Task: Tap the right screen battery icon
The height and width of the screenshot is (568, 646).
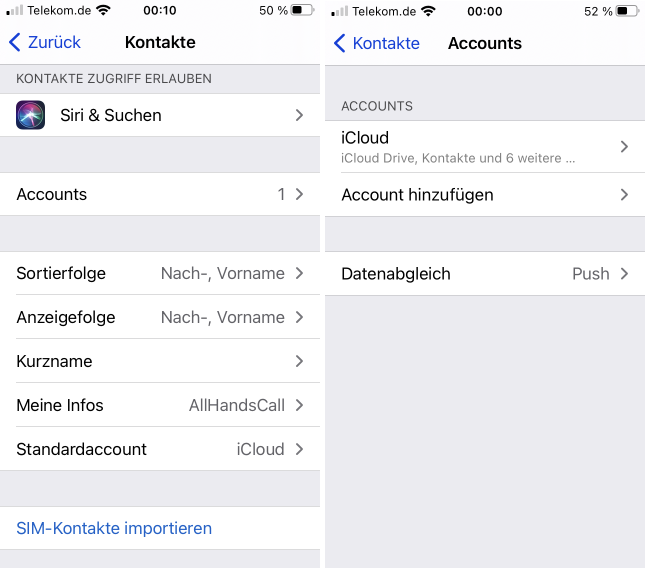Action: click(x=627, y=10)
